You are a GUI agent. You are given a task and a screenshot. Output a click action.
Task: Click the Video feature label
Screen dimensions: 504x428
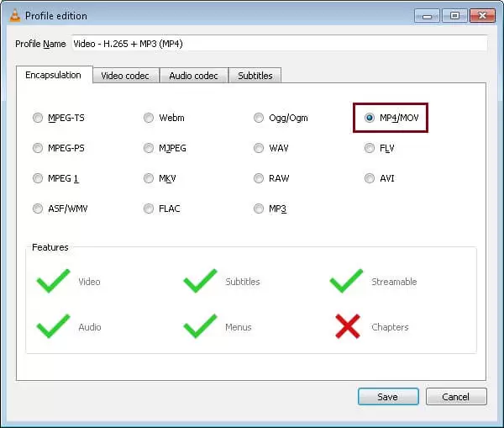[89, 282]
